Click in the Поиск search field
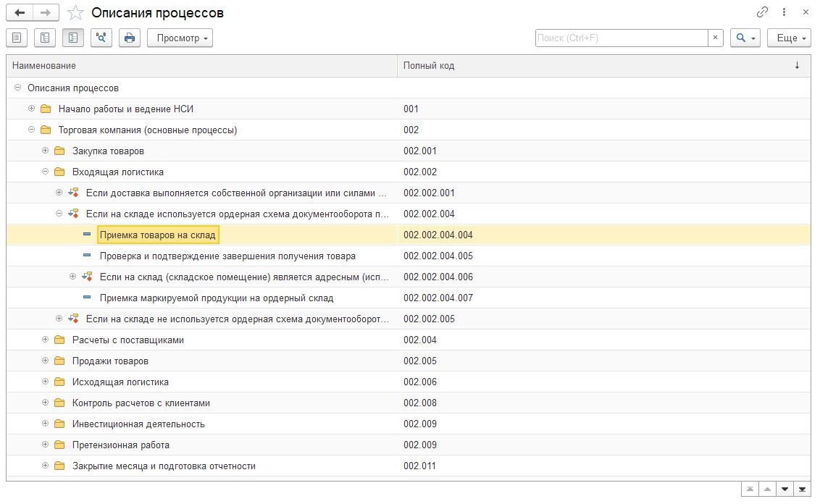The image size is (820, 504). (621, 38)
